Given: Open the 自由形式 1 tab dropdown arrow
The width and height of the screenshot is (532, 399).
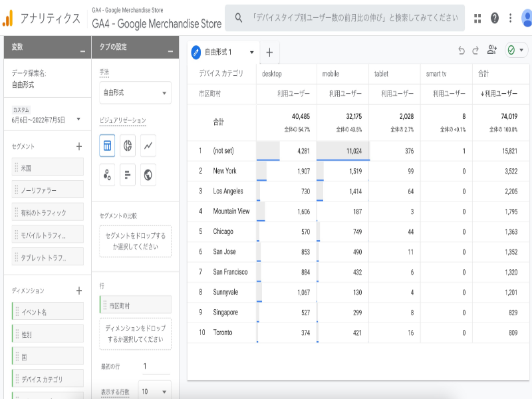Looking at the screenshot, I should coord(252,53).
